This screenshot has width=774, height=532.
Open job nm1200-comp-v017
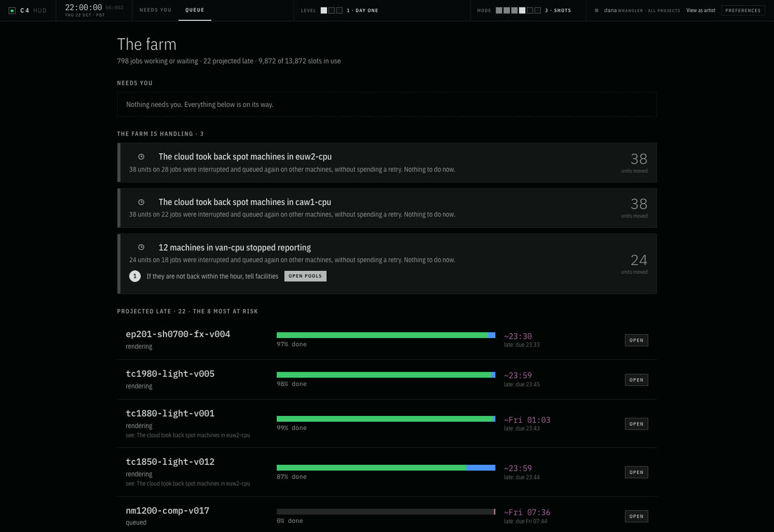[636, 516]
